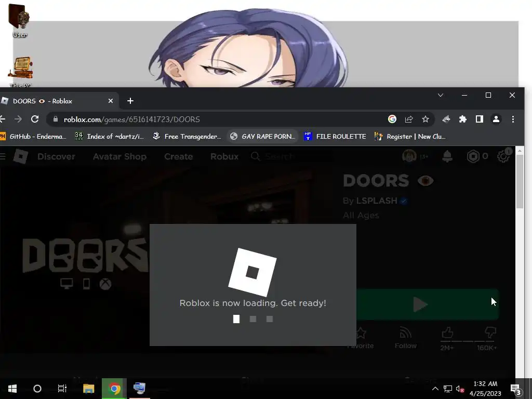Open the Extensions puzzle icon
This screenshot has width=532, height=399.
(463, 119)
